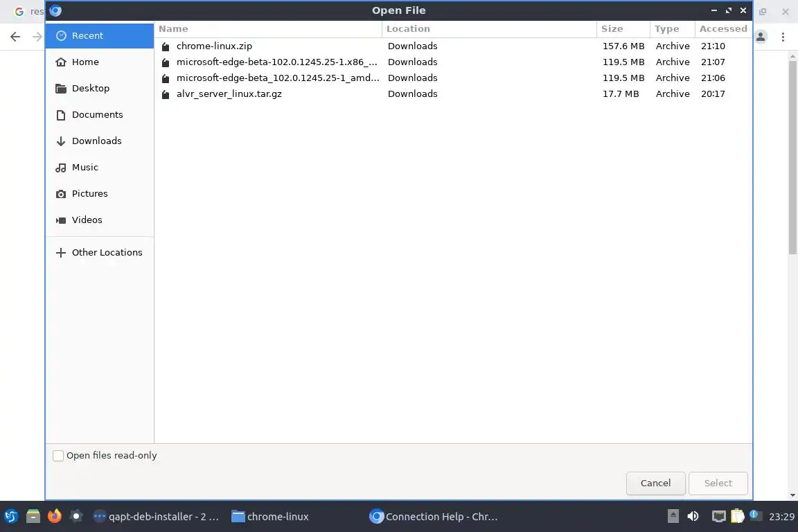Open removable media eject tray icon
798x532 pixels.
coord(673,516)
